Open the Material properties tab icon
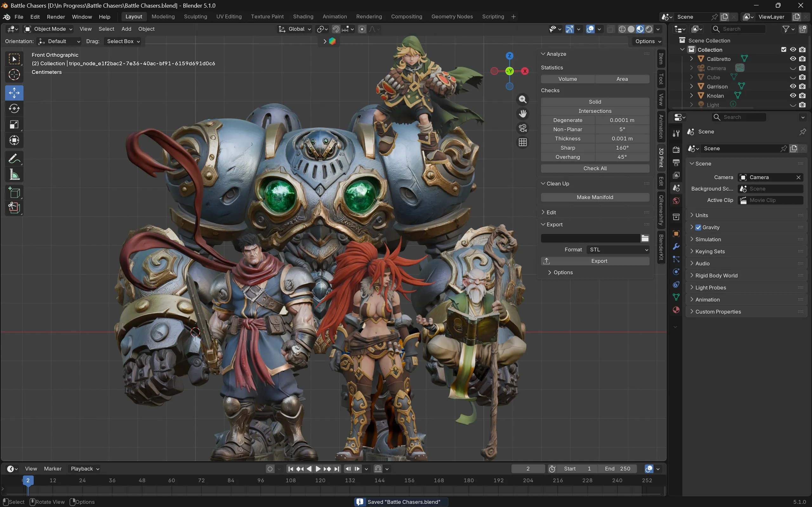 point(676,310)
